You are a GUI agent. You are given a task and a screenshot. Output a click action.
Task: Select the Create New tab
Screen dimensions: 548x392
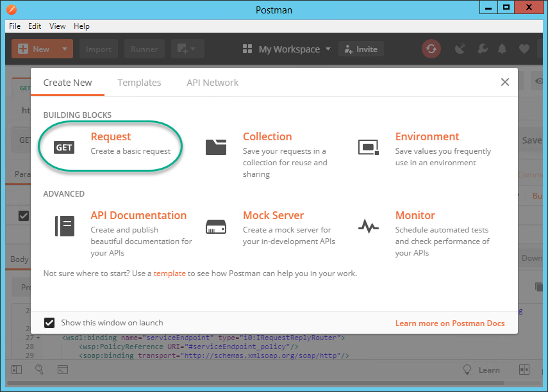click(67, 83)
